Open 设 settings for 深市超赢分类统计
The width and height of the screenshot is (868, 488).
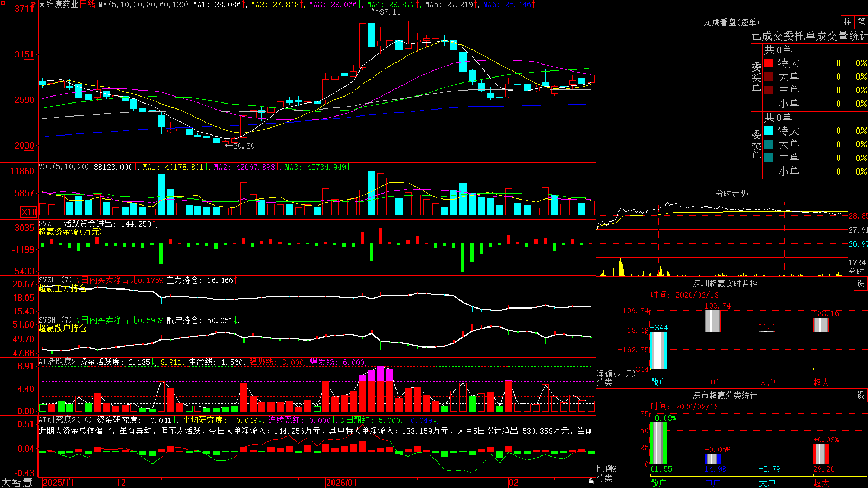click(x=861, y=395)
